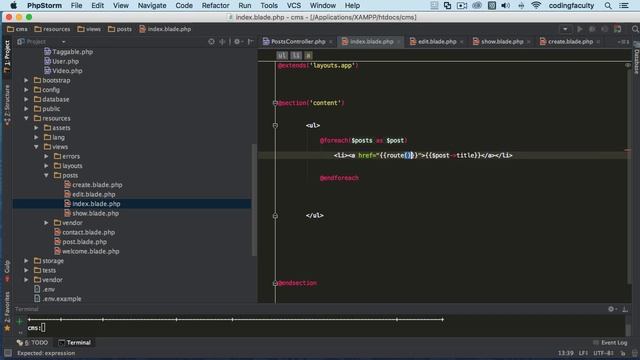Screen dimensions: 640x360
Task: Open the Structure side tool window
Action: pos(7,104)
